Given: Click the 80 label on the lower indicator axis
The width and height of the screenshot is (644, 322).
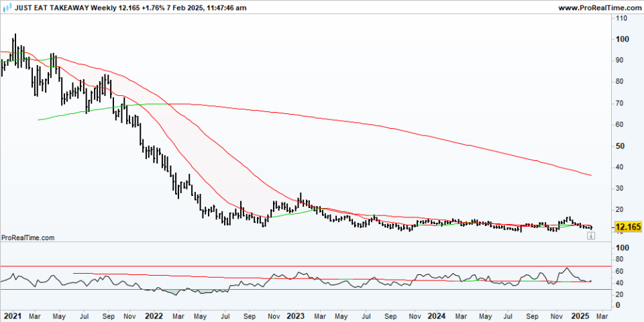Looking at the screenshot, I should (619, 260).
